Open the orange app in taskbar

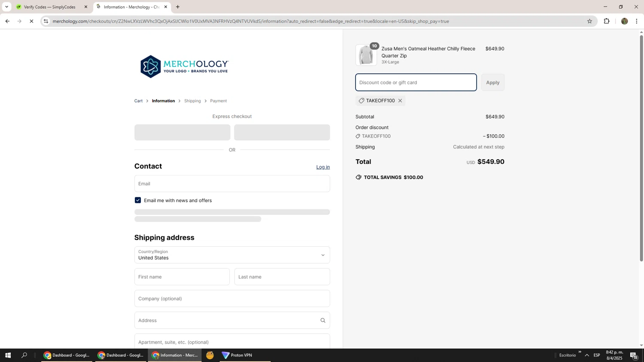210,355
